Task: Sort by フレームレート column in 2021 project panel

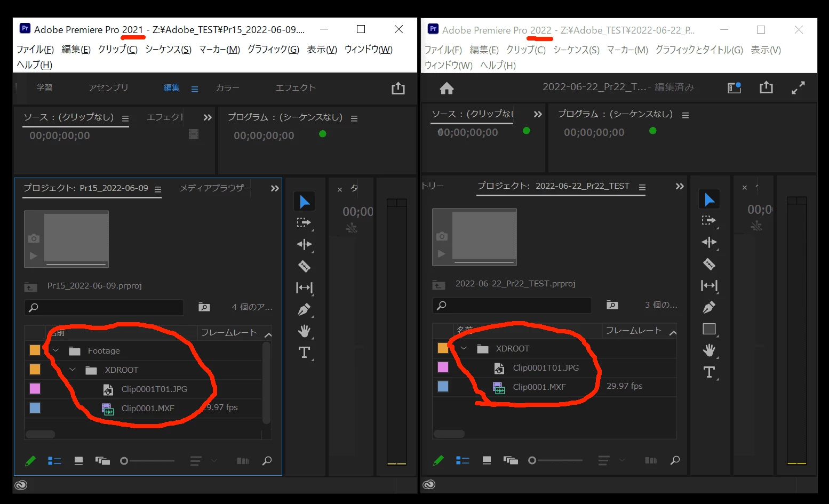Action: point(229,333)
